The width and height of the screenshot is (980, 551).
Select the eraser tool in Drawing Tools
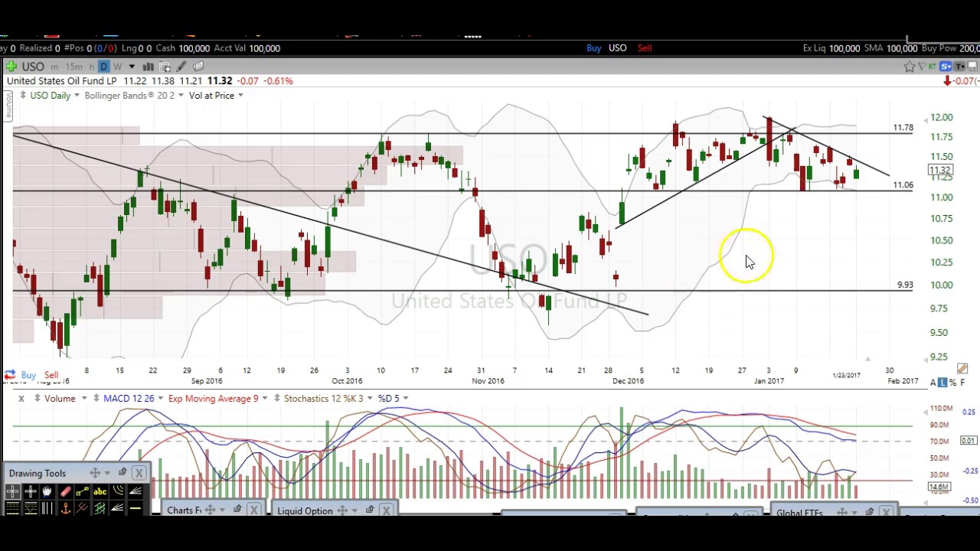tap(65, 491)
